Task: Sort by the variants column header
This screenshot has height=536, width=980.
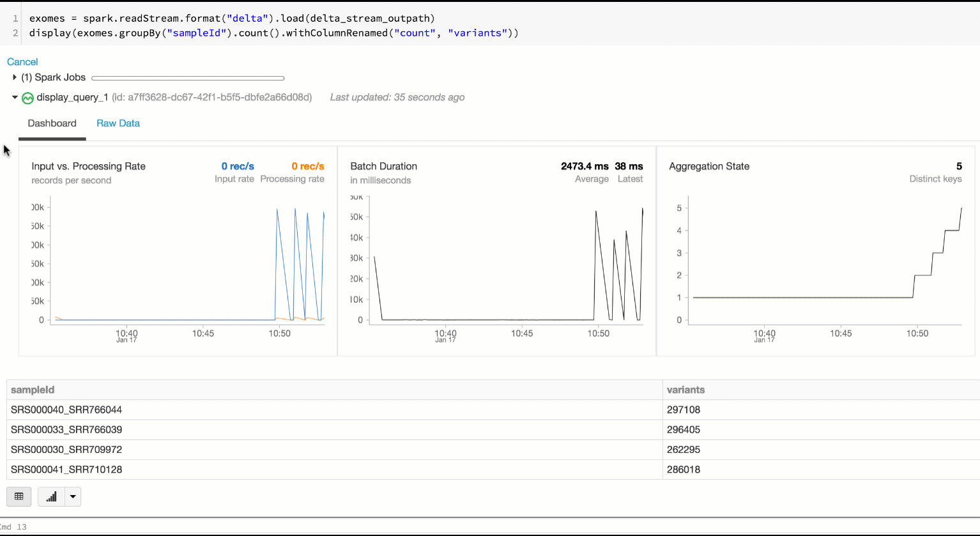Action: (x=685, y=390)
